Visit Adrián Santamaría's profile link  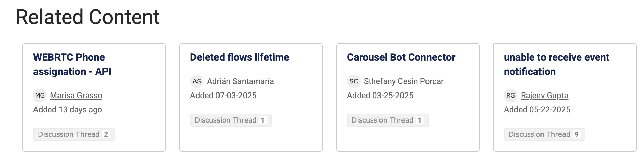pos(240,81)
